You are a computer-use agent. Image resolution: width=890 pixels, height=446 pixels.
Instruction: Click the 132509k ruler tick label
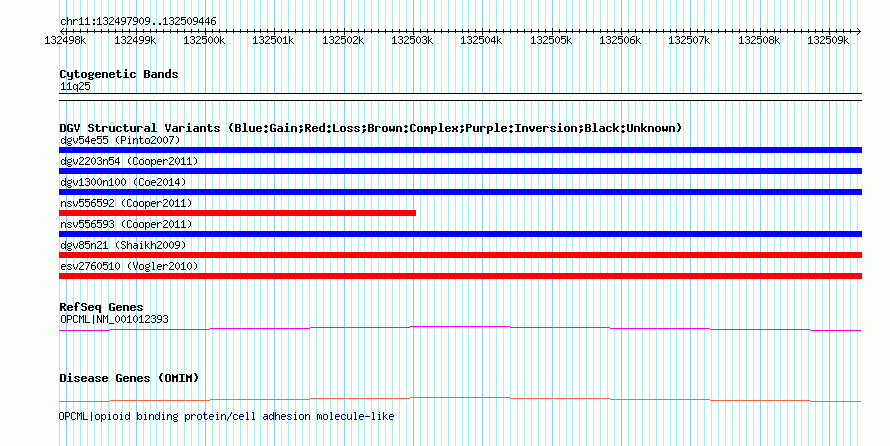[828, 40]
